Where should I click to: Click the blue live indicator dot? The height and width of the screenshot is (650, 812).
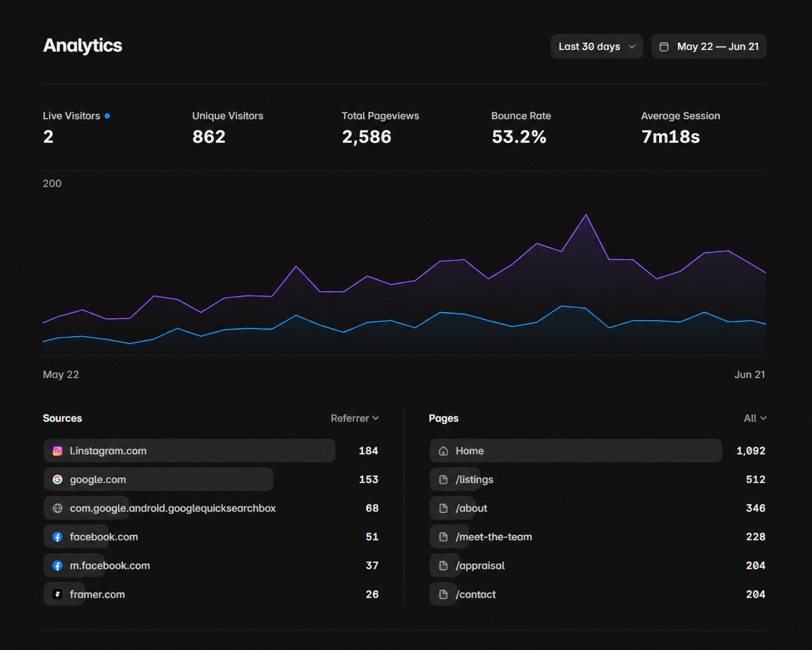107,116
